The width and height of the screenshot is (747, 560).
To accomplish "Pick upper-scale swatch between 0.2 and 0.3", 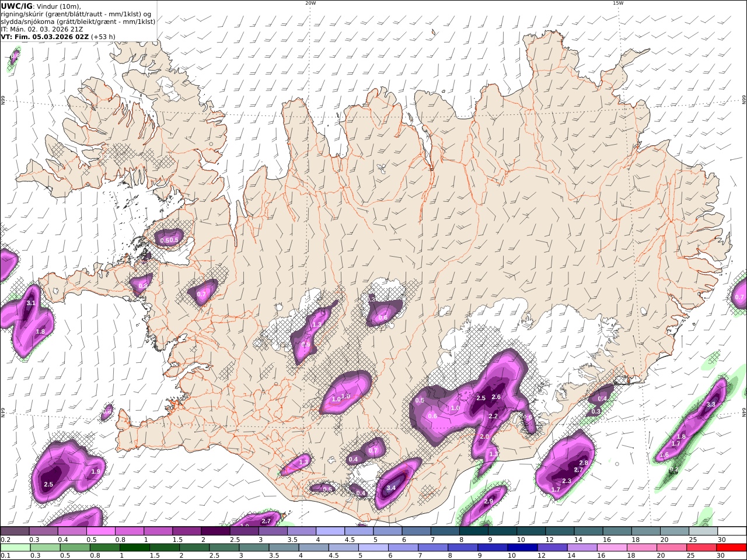I will (15, 531).
